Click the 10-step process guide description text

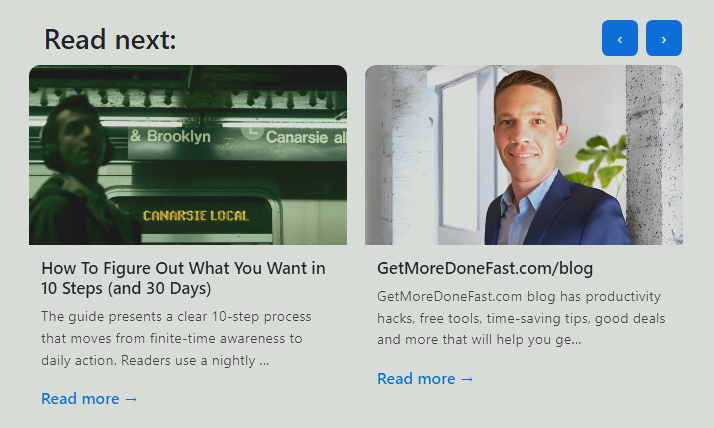pyautogui.click(x=176, y=338)
